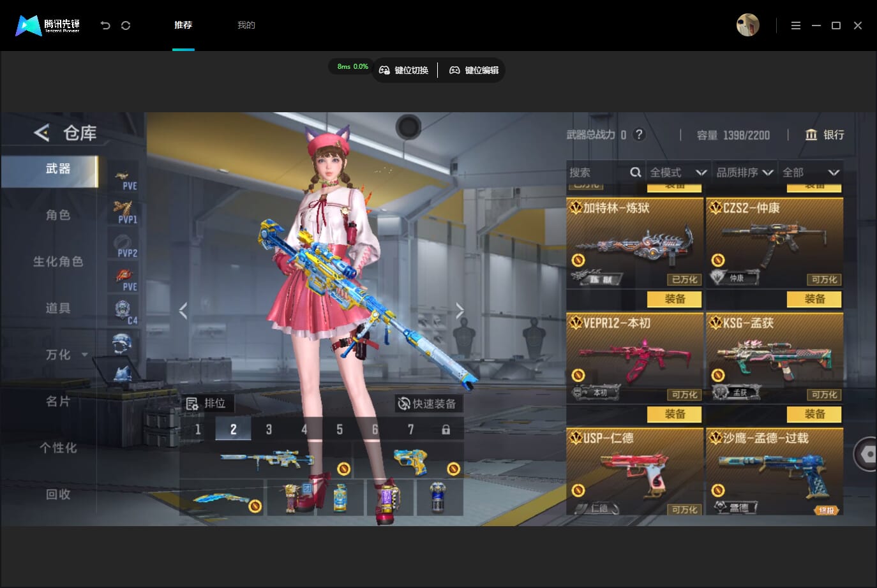Click the round camera button above character

click(x=408, y=127)
